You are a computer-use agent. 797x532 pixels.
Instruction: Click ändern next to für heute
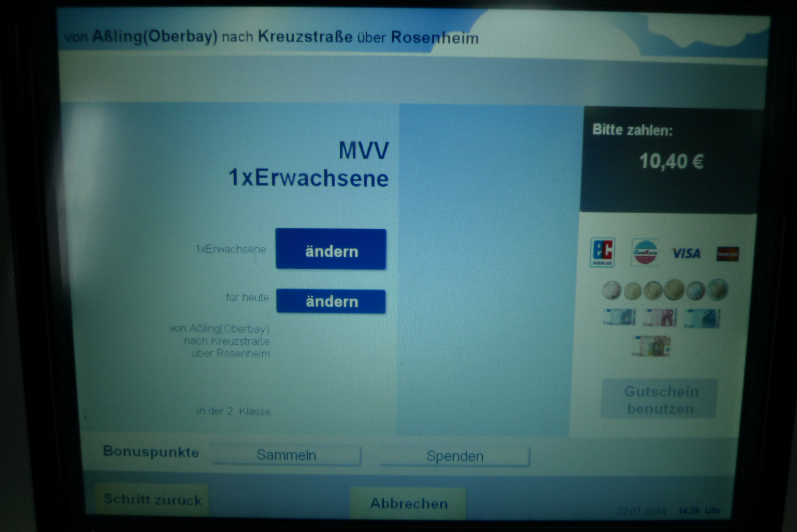point(331,301)
